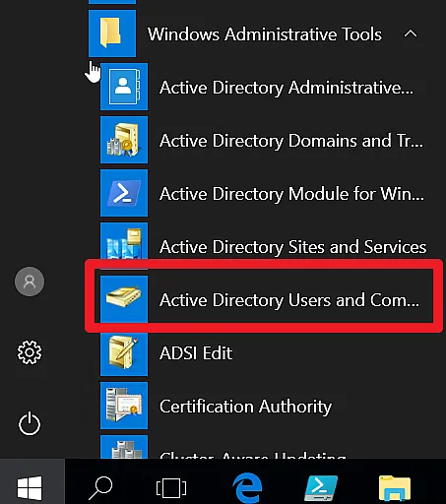The height and width of the screenshot is (504, 446).
Task: Open Cluster-Aware Updating icon
Action: (x=124, y=447)
